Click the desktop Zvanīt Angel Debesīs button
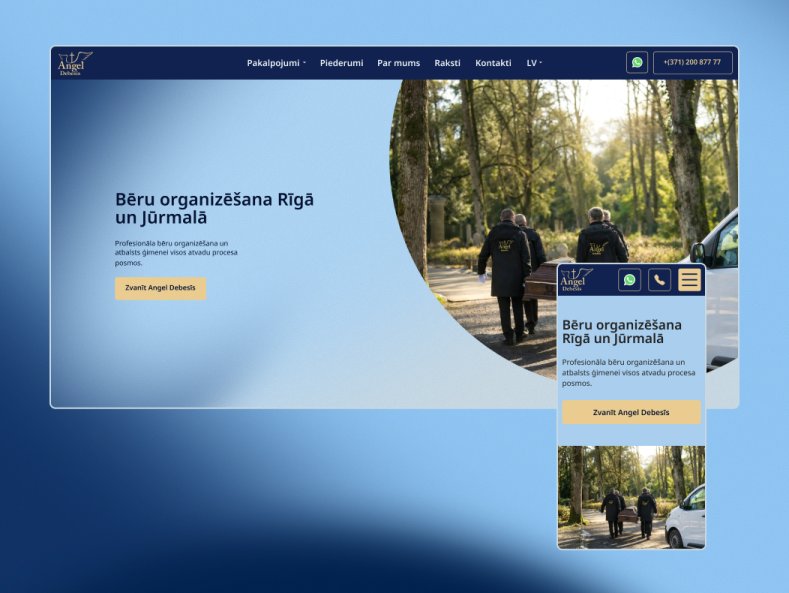The height and width of the screenshot is (593, 789). (161, 288)
